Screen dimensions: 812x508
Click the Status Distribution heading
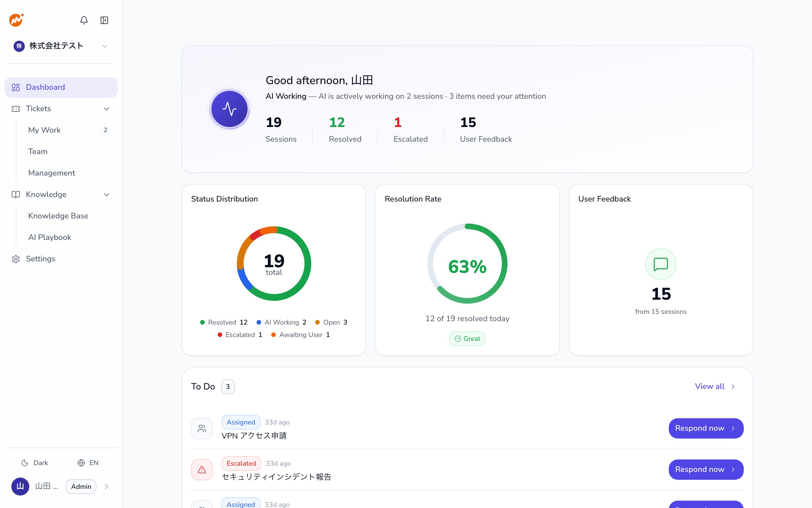coord(224,199)
